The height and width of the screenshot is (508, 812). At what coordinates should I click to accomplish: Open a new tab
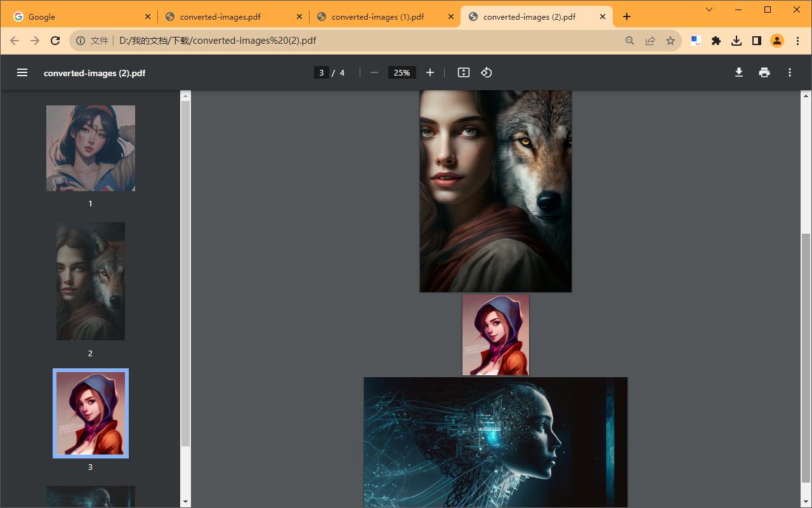click(627, 17)
